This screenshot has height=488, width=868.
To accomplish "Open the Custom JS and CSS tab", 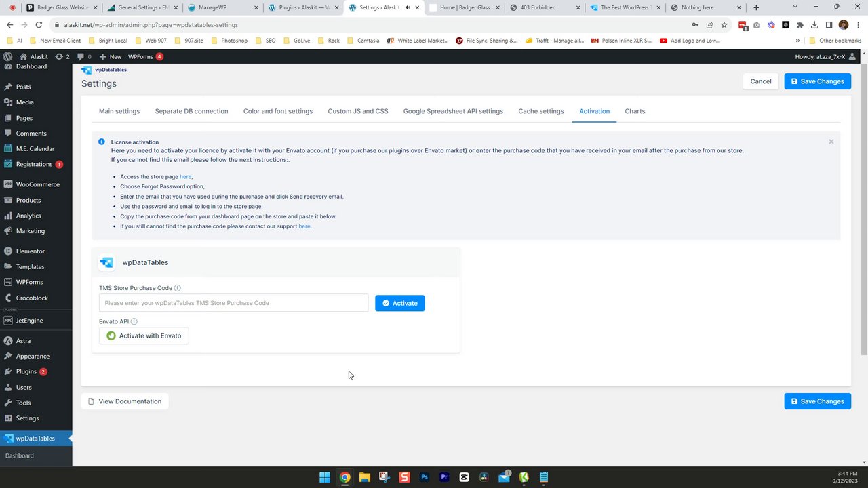I will 358,111.
